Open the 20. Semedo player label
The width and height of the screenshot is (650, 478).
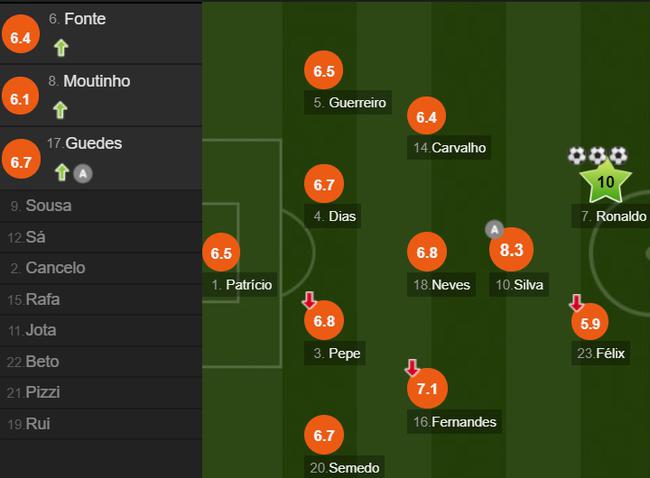point(344,467)
